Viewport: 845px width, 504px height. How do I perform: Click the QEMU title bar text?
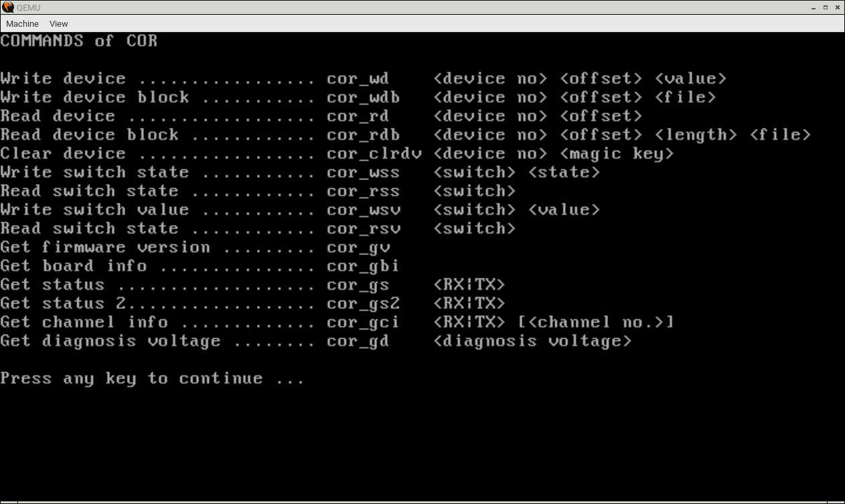[29, 7]
